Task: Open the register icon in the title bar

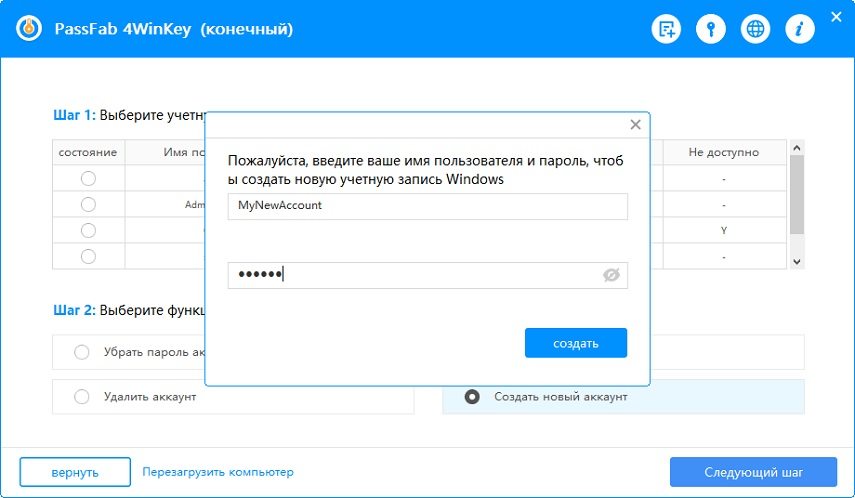Action: 666,29
